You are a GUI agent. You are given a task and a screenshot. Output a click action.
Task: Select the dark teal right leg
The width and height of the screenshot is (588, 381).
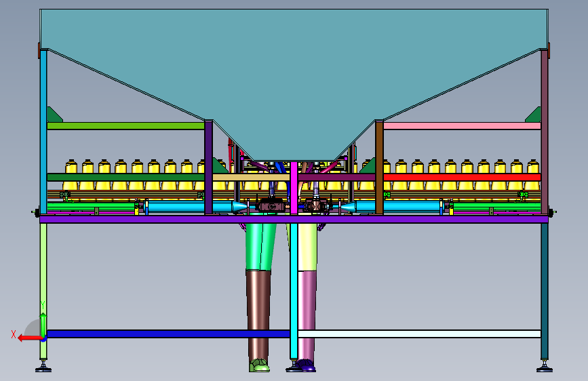[545, 291]
